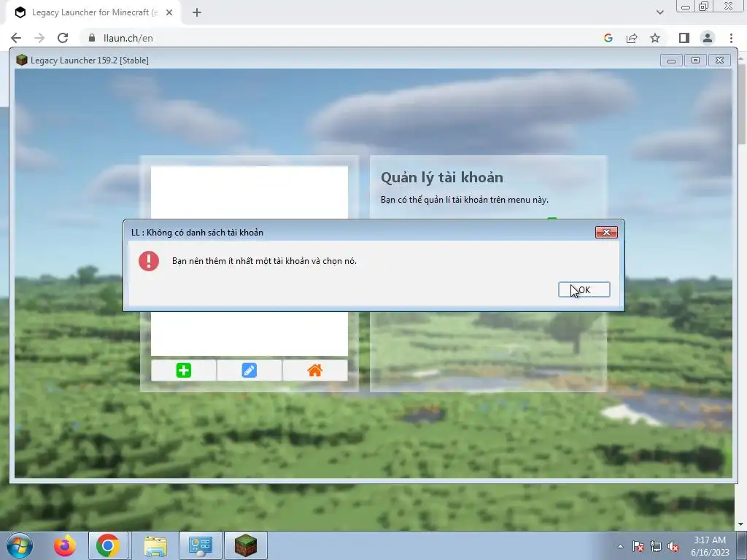Go forward in Chrome browser
Viewport: 747px width, 560px height.
coord(39,38)
